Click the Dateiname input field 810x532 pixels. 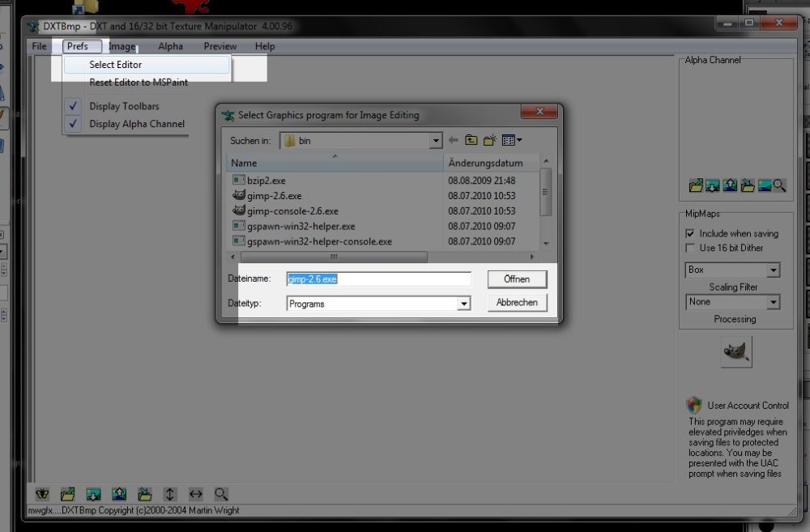pos(378,279)
